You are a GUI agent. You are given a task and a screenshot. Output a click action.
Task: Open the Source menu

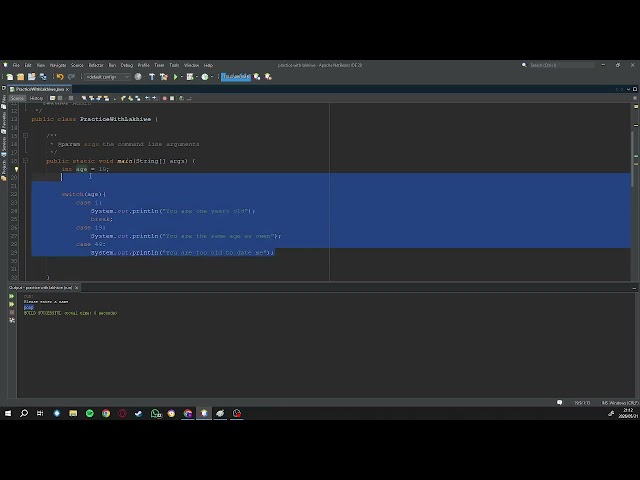[77, 65]
